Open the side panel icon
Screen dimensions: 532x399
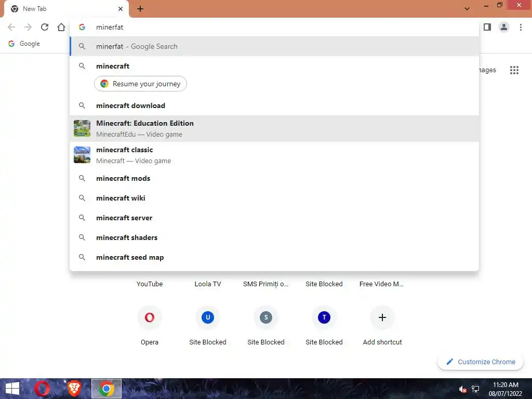487,27
